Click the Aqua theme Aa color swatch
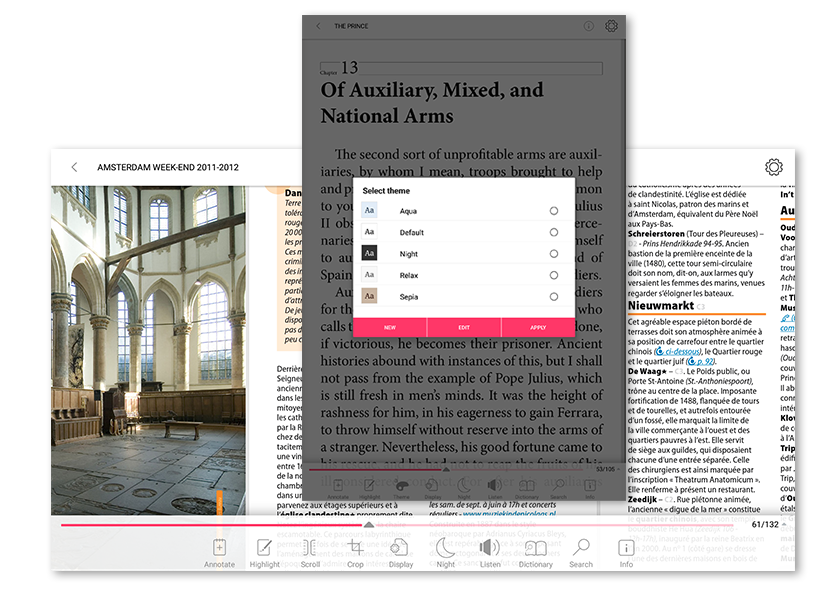 click(x=369, y=210)
